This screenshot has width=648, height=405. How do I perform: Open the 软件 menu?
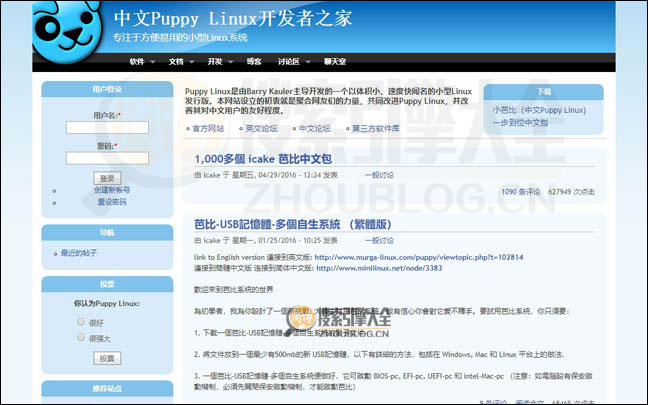(137, 62)
